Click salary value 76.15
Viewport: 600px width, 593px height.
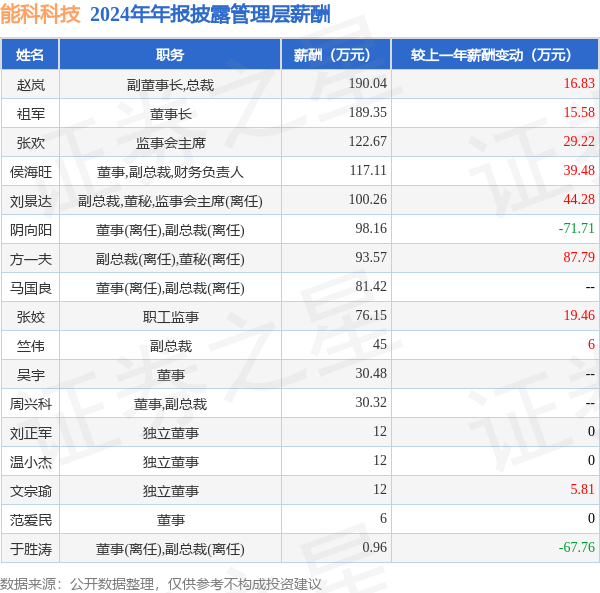(x=371, y=315)
